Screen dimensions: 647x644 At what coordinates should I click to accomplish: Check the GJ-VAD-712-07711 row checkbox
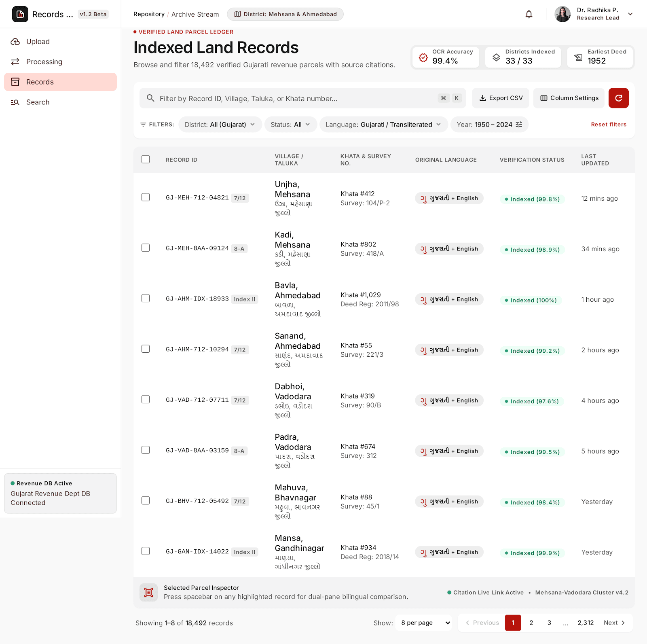coord(146,399)
